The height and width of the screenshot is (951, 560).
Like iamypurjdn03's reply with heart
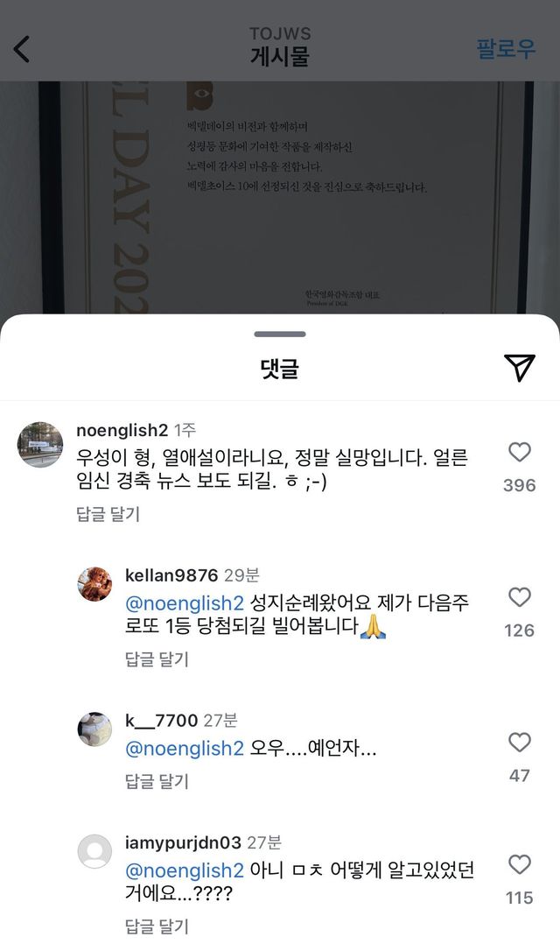(520, 864)
